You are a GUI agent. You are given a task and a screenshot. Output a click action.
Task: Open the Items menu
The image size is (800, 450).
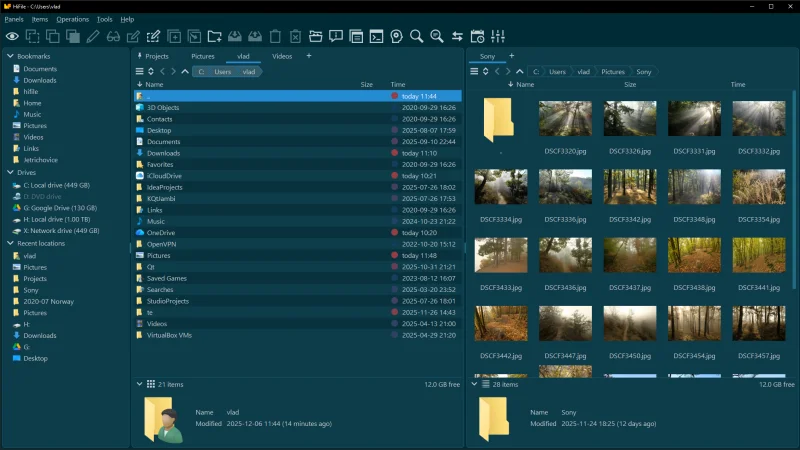point(40,19)
